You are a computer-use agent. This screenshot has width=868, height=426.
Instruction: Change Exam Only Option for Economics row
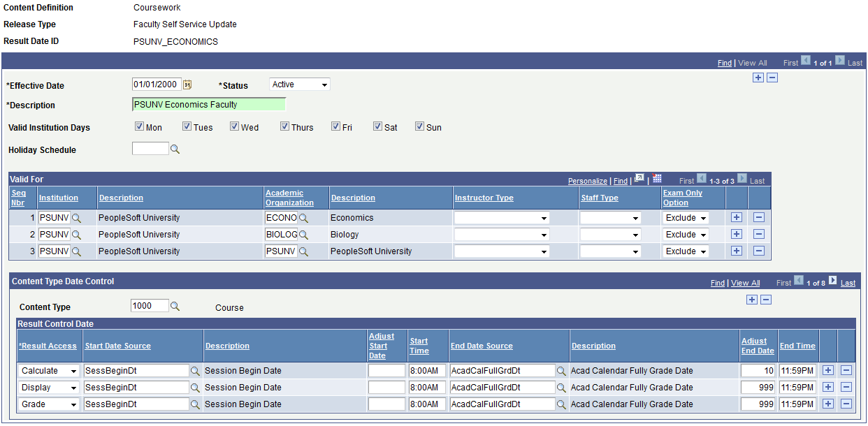(x=685, y=217)
